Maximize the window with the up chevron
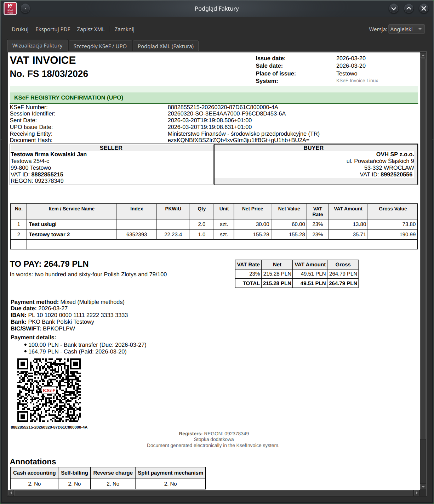 [x=409, y=9]
